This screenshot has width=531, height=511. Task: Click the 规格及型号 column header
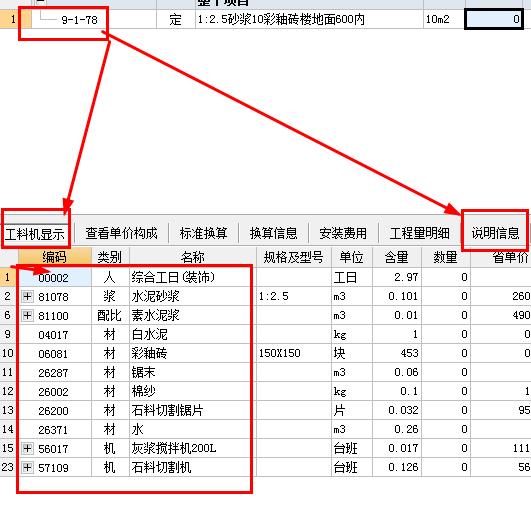[x=294, y=257]
